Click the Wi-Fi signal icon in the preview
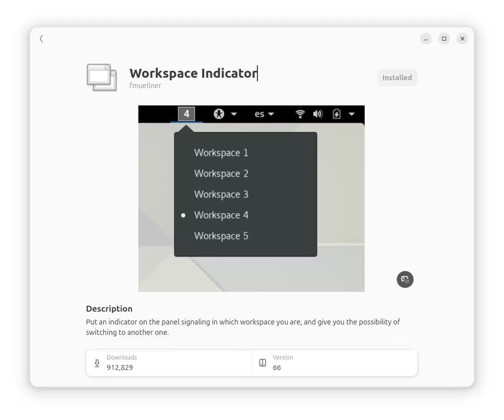 [299, 114]
